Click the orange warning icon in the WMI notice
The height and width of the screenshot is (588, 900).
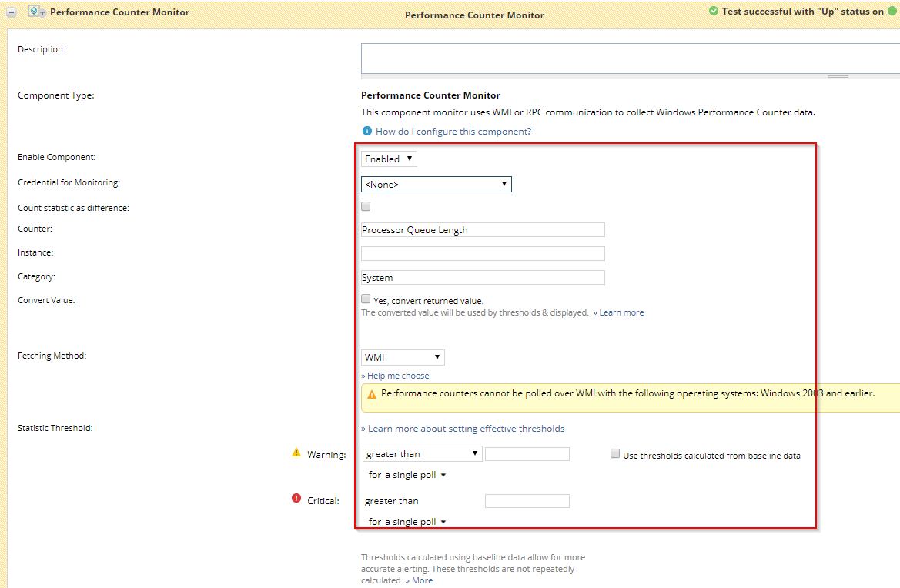click(371, 394)
